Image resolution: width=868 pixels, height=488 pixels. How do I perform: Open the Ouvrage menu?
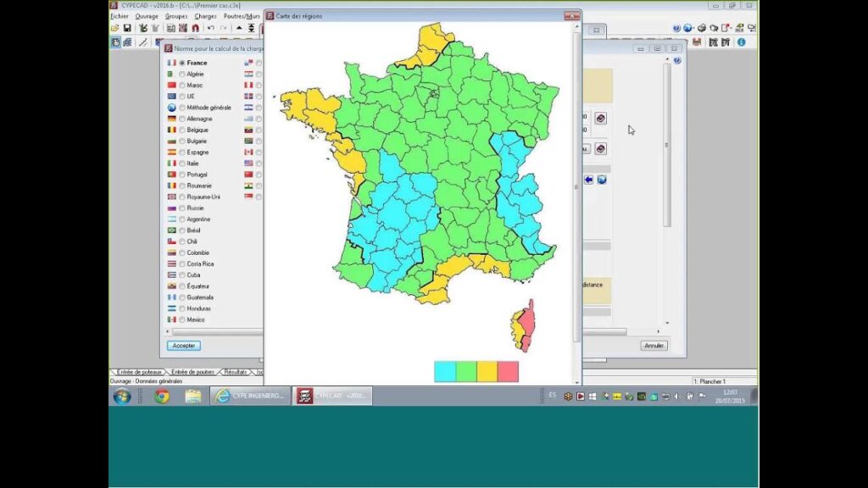(147, 16)
